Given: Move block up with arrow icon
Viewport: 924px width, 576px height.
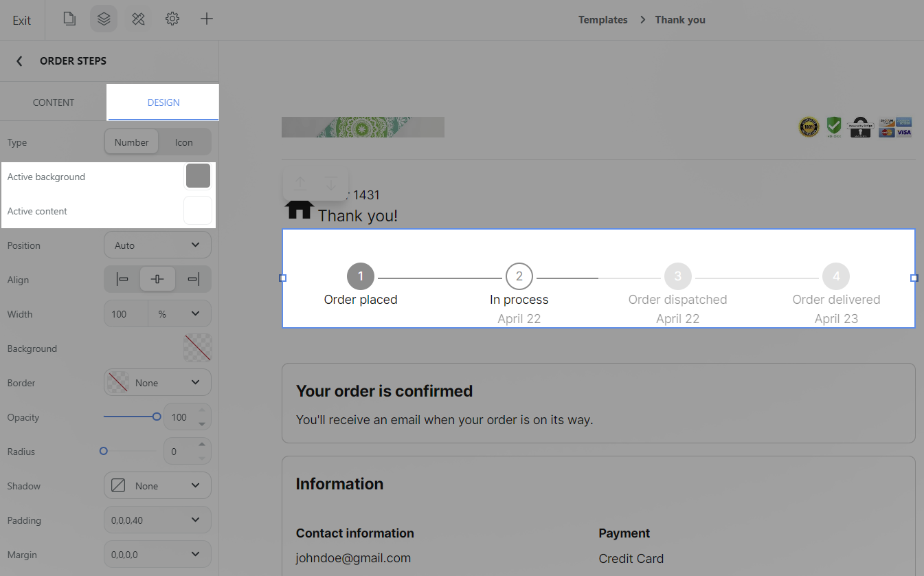Looking at the screenshot, I should [x=300, y=184].
